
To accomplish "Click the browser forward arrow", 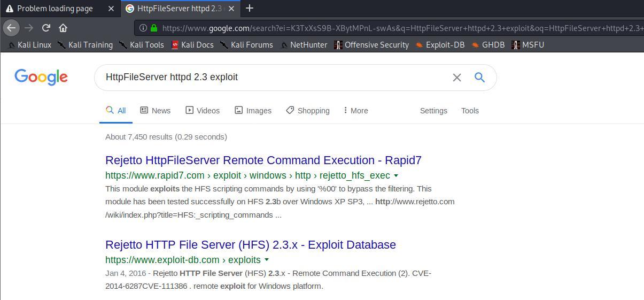I will [29, 28].
